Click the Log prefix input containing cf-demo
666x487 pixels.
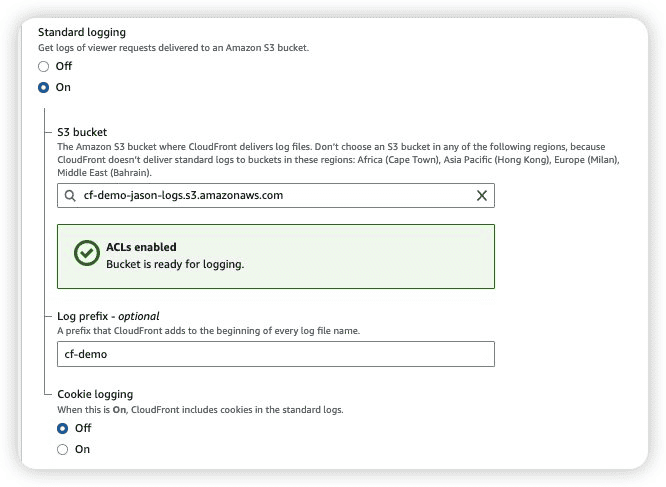pos(276,354)
